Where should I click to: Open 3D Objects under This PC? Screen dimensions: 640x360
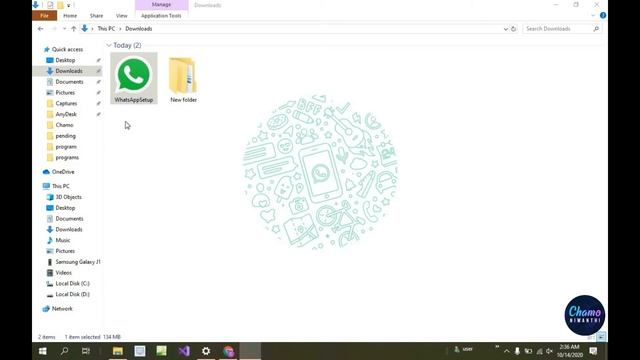68,197
